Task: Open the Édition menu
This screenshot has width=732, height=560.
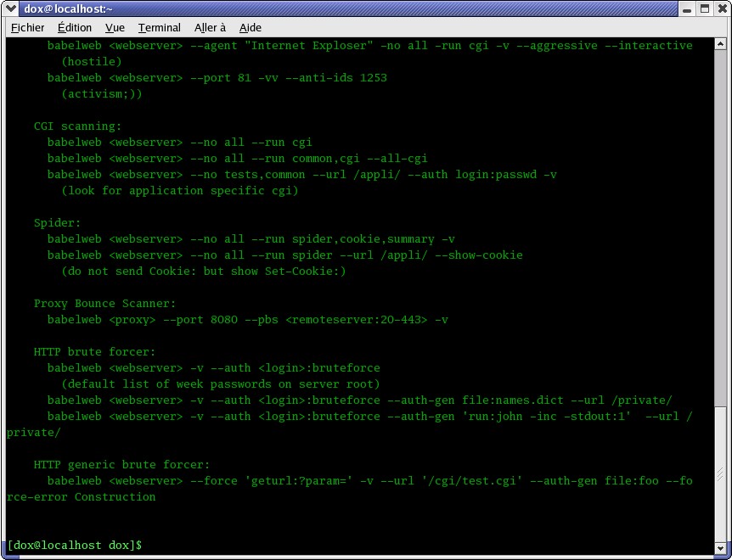Action: 75,28
